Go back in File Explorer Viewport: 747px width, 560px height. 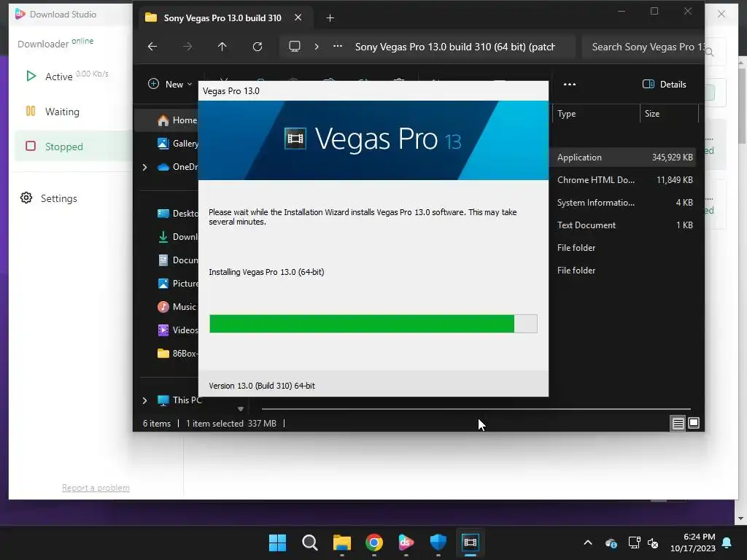coord(152,46)
